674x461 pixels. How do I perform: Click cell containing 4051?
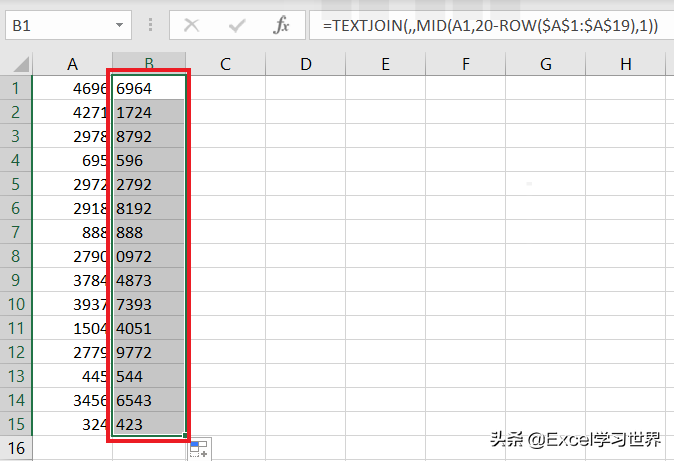point(149,328)
